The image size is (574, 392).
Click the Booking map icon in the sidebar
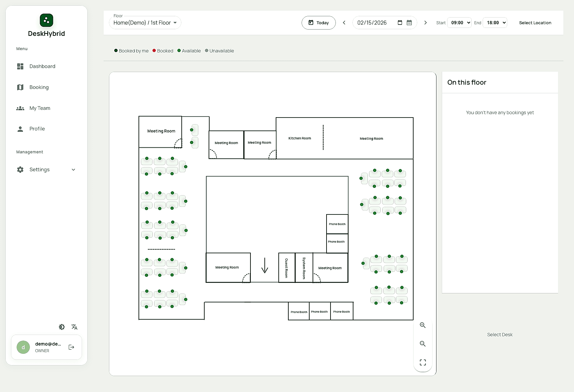20,87
